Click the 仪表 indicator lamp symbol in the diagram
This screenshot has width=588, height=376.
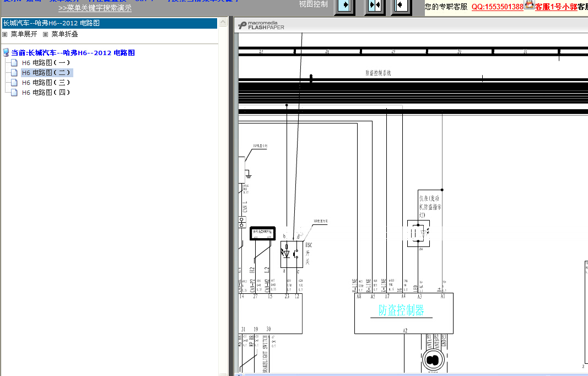(x=418, y=233)
